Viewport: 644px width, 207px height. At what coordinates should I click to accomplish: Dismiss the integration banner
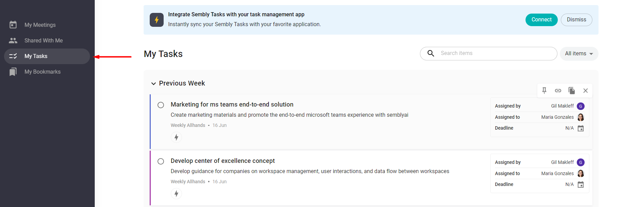point(576,20)
